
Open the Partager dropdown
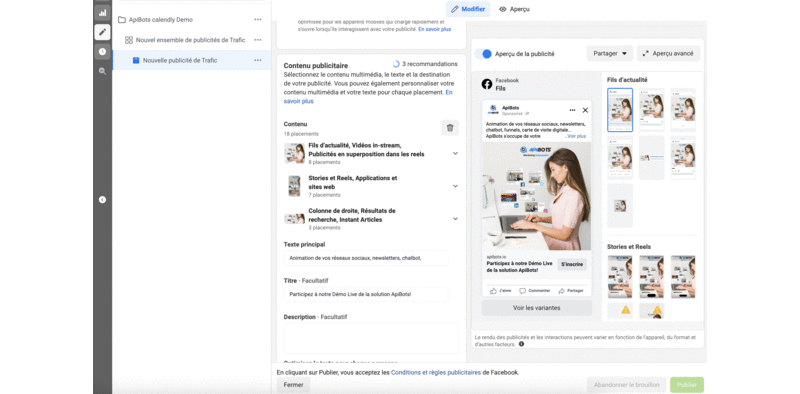(610, 54)
